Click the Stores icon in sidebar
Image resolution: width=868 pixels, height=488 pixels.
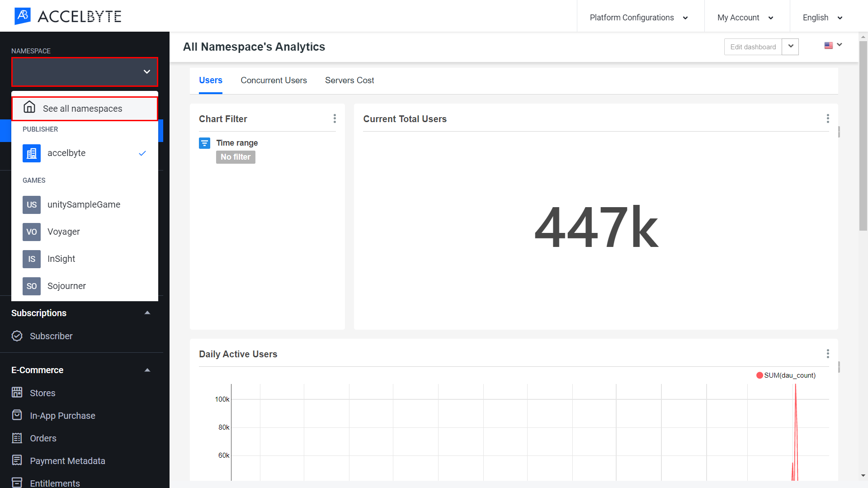click(17, 393)
